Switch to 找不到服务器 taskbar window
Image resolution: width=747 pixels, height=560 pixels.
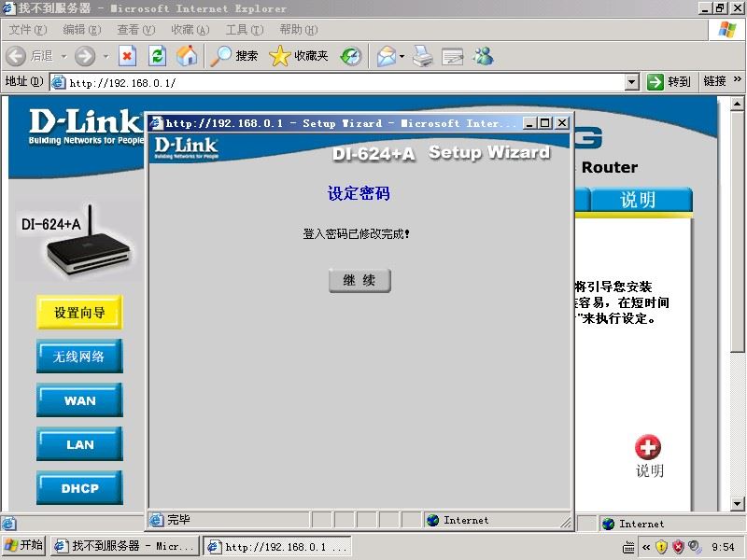(x=125, y=546)
